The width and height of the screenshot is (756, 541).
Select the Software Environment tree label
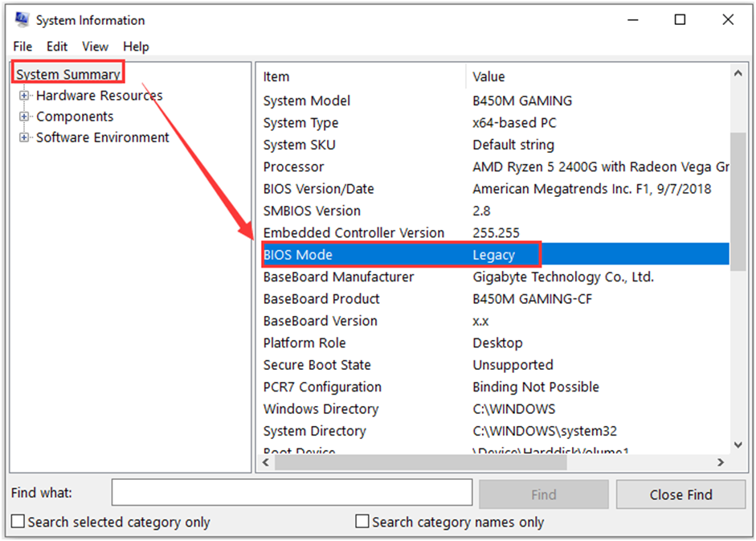[103, 137]
